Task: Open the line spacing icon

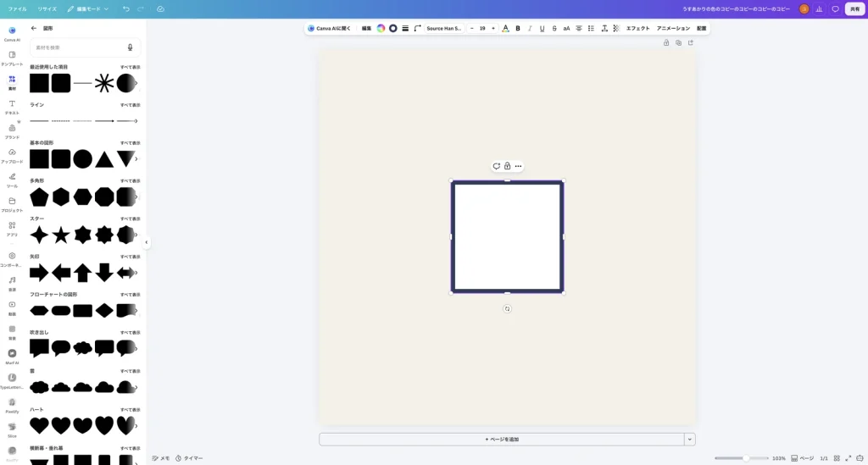Action: (604, 28)
